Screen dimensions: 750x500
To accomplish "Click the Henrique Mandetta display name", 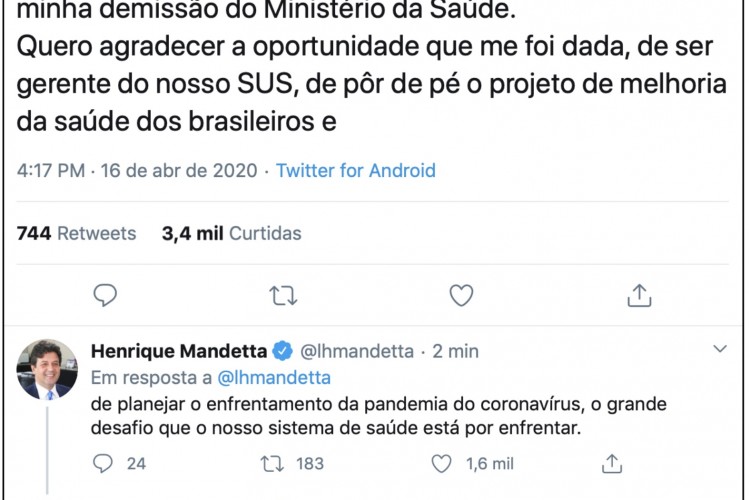I will 179,351.
